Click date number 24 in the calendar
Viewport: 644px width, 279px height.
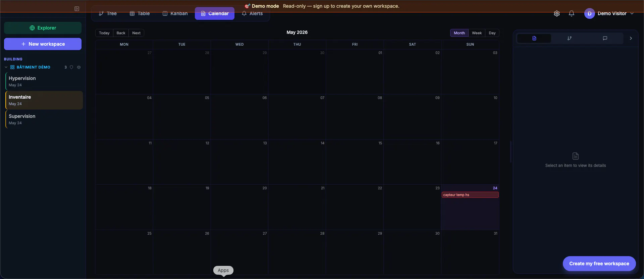(495, 188)
